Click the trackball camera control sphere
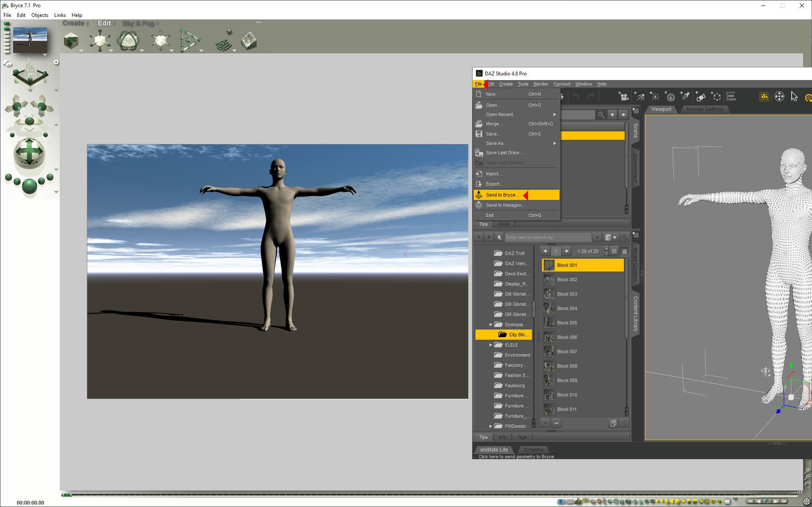This screenshot has height=507, width=812. click(x=29, y=152)
